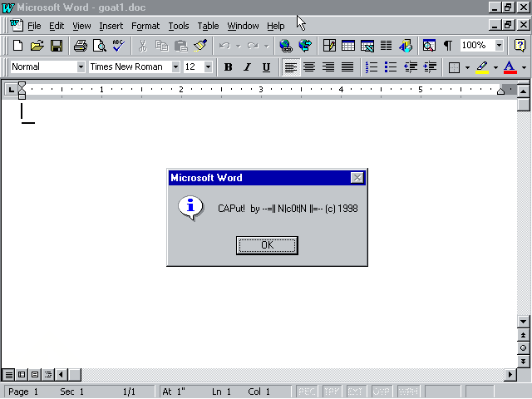Apply red font color
The width and height of the screenshot is (532, 399).
[510, 67]
